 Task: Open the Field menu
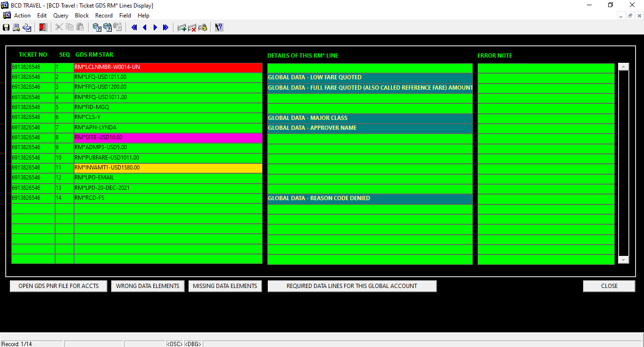[x=125, y=15]
